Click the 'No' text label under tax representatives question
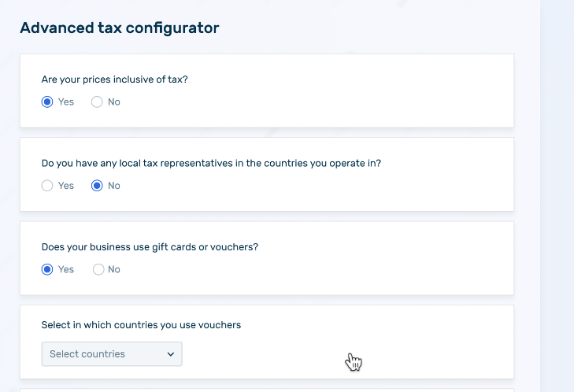Image resolution: width=574 pixels, height=392 pixels. (x=114, y=186)
